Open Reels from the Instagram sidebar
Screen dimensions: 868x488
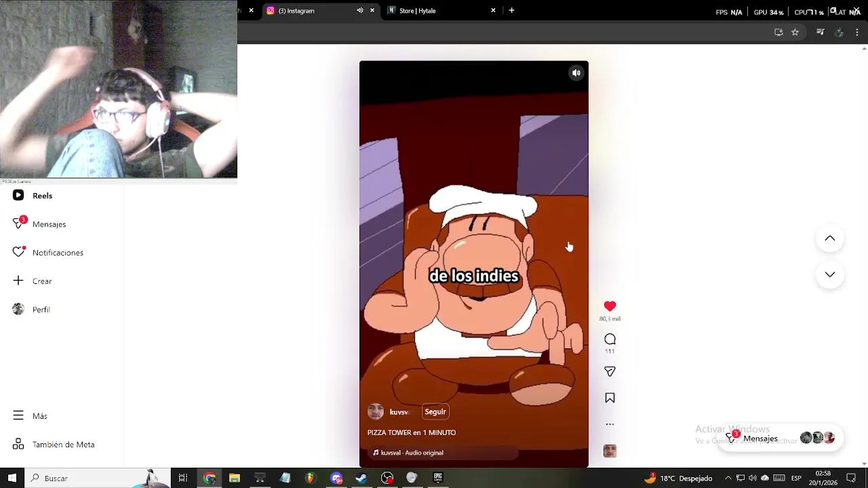pos(33,195)
